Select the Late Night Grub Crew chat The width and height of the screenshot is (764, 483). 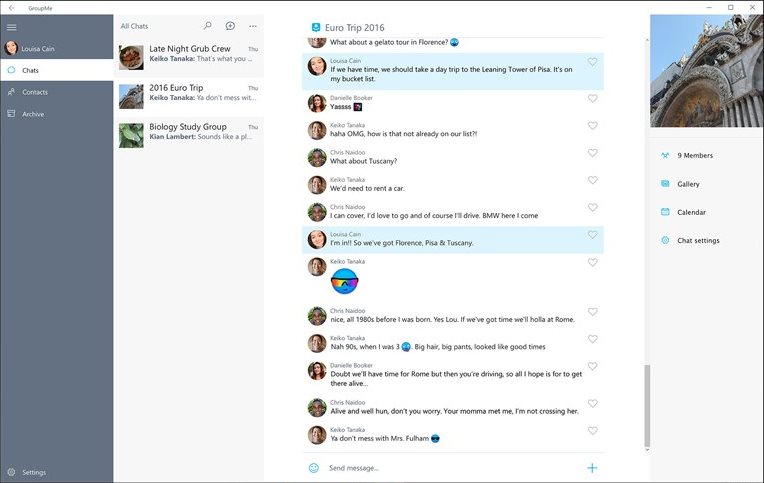click(189, 58)
